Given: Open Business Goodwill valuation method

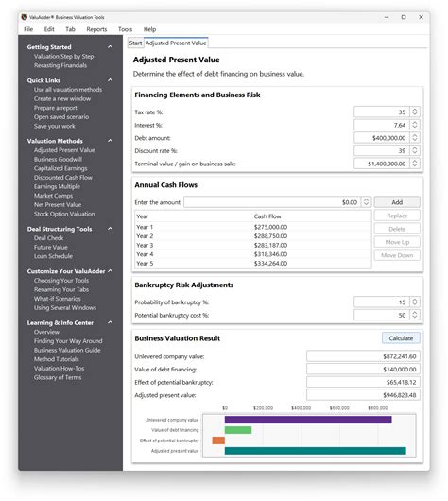Looking at the screenshot, I should tap(59, 159).
